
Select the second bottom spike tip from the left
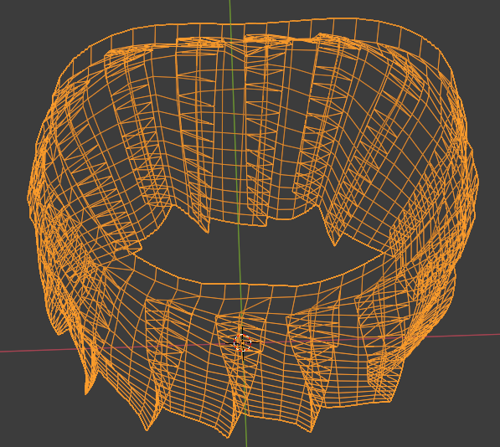pos(146,427)
